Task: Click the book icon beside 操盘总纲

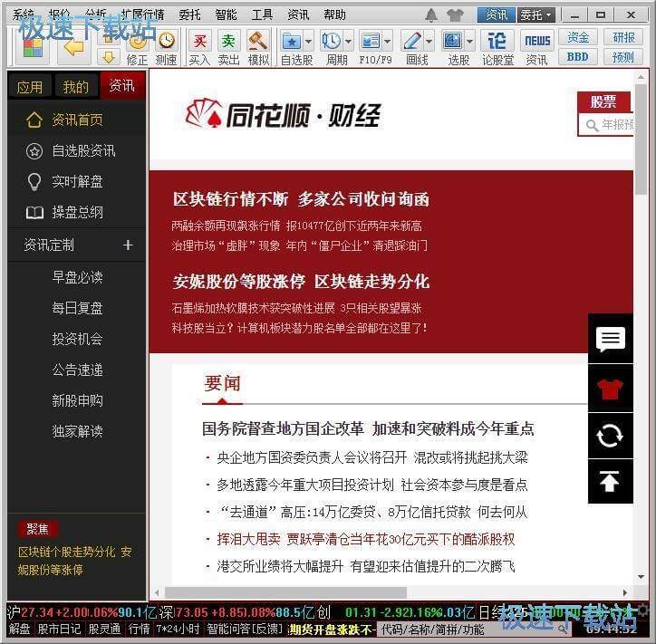Action: [34, 213]
